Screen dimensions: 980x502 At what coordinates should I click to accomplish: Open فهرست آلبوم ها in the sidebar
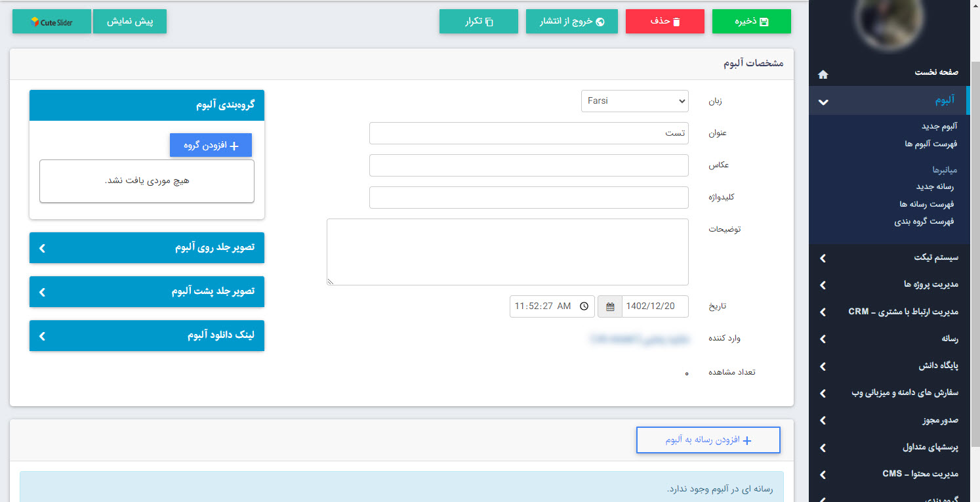930,143
